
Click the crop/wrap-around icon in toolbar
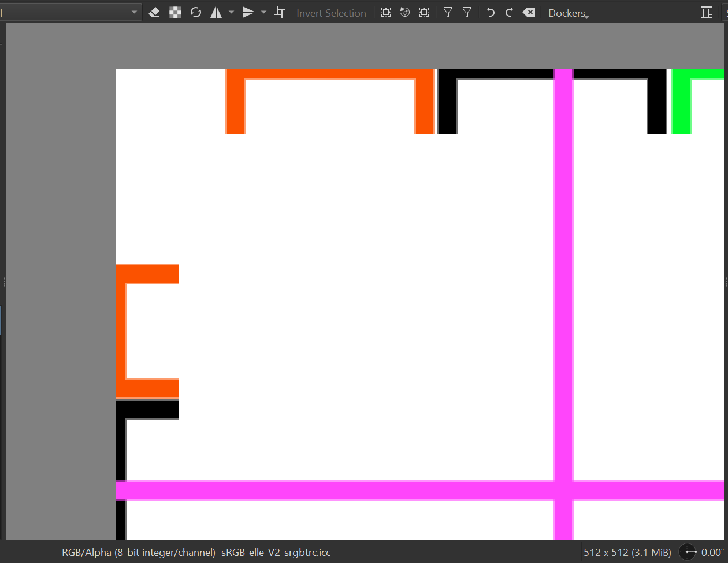(280, 12)
